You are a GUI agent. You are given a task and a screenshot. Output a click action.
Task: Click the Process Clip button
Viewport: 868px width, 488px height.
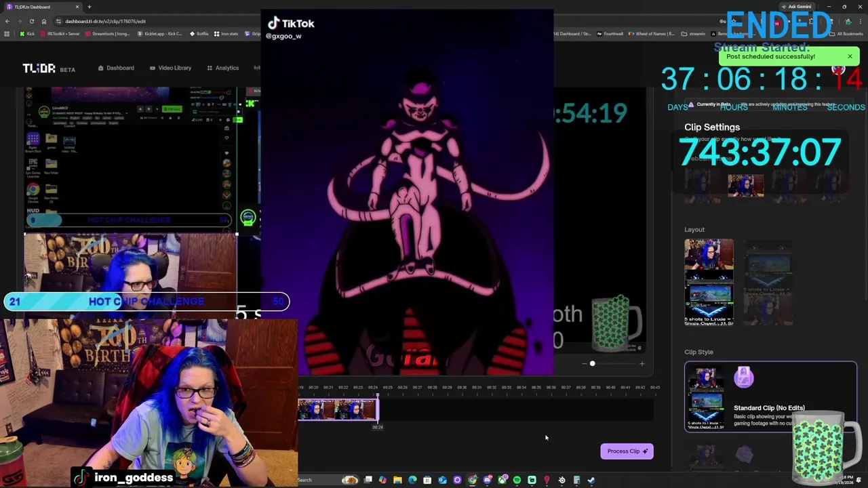click(627, 451)
